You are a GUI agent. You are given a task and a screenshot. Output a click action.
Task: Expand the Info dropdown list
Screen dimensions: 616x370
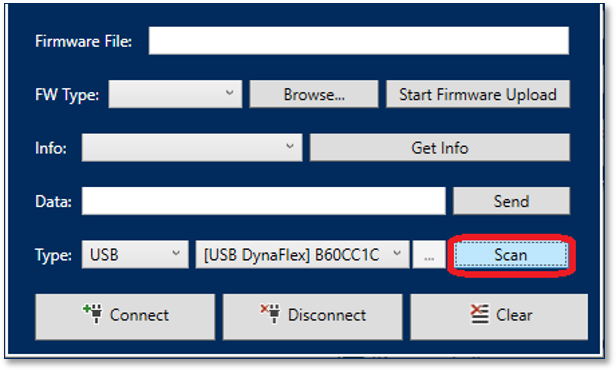click(x=192, y=148)
